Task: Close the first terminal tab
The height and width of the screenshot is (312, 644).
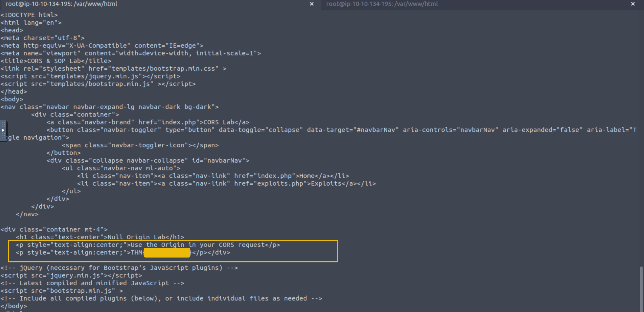Action: coord(312,4)
